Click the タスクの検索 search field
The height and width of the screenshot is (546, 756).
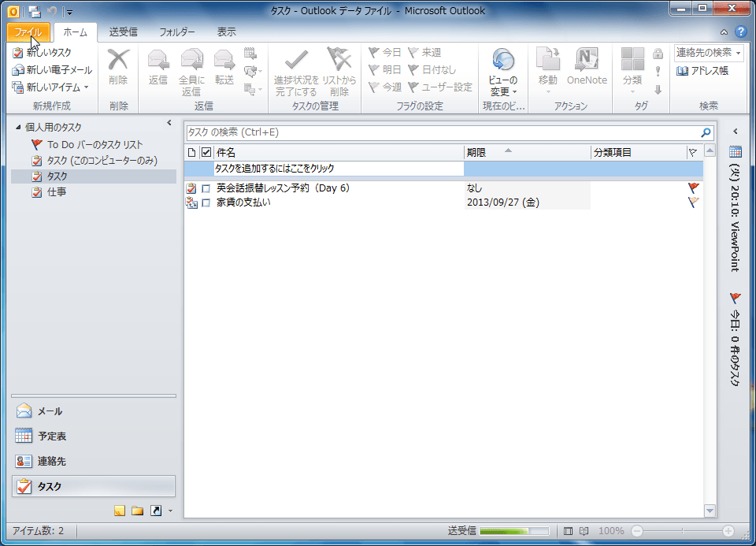(x=443, y=132)
